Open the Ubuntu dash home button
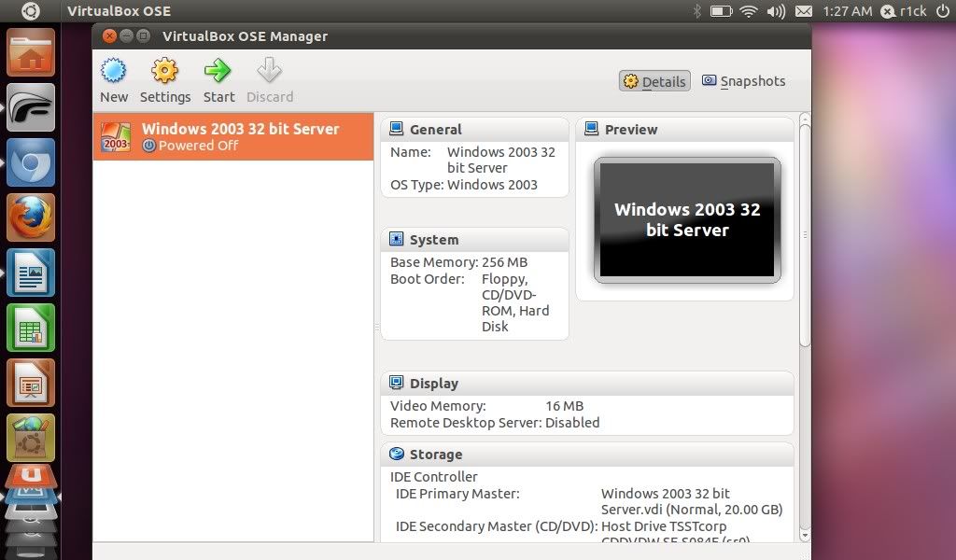This screenshot has height=560, width=956. [31, 11]
